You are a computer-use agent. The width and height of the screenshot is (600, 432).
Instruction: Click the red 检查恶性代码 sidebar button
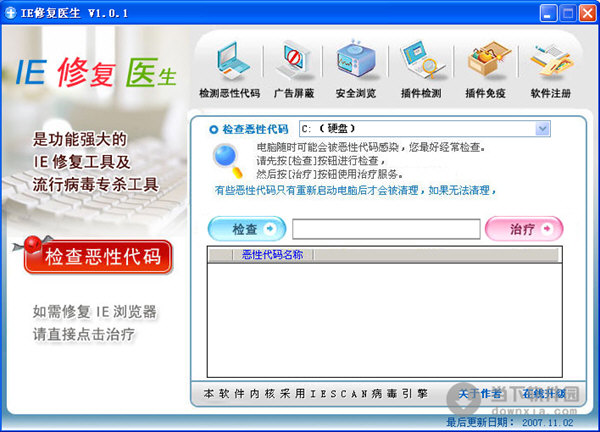(x=98, y=256)
